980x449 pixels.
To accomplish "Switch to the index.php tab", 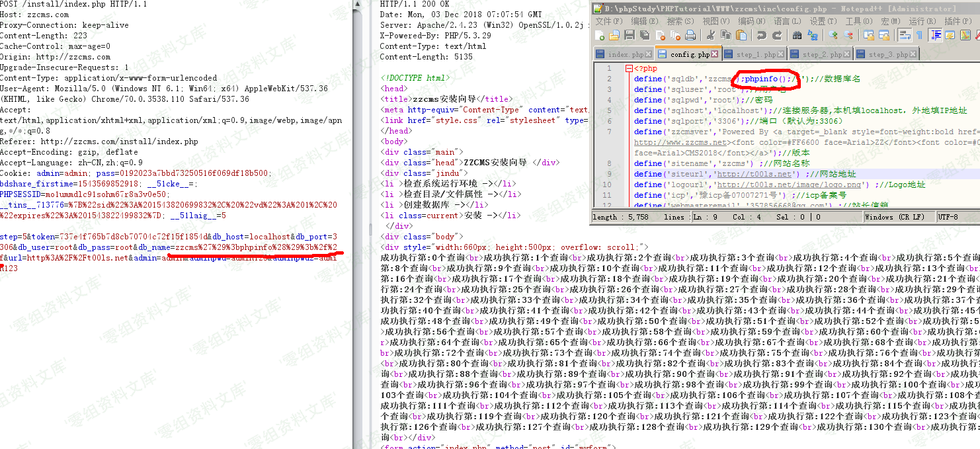I will (x=625, y=54).
